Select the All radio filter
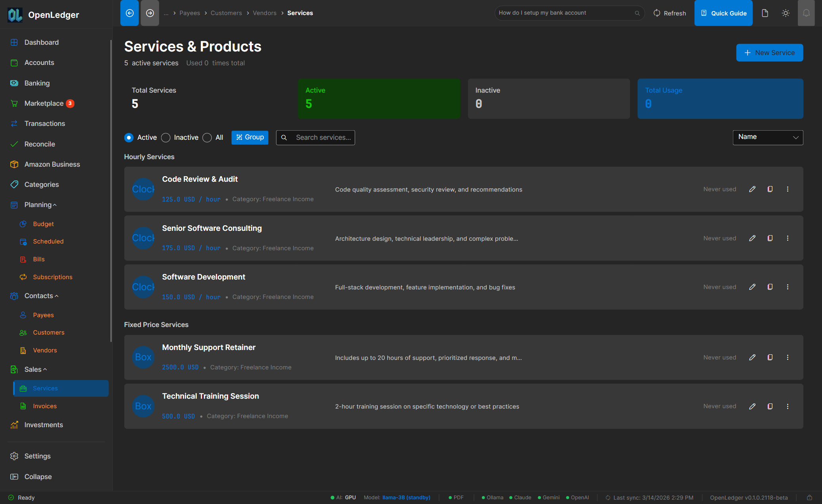This screenshot has height=504, width=822. (207, 137)
